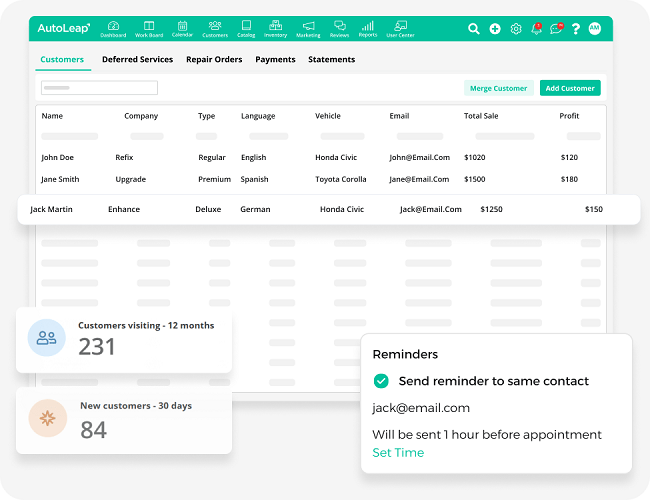Click the plus add-new icon
The image size is (650, 500).
pos(495,29)
